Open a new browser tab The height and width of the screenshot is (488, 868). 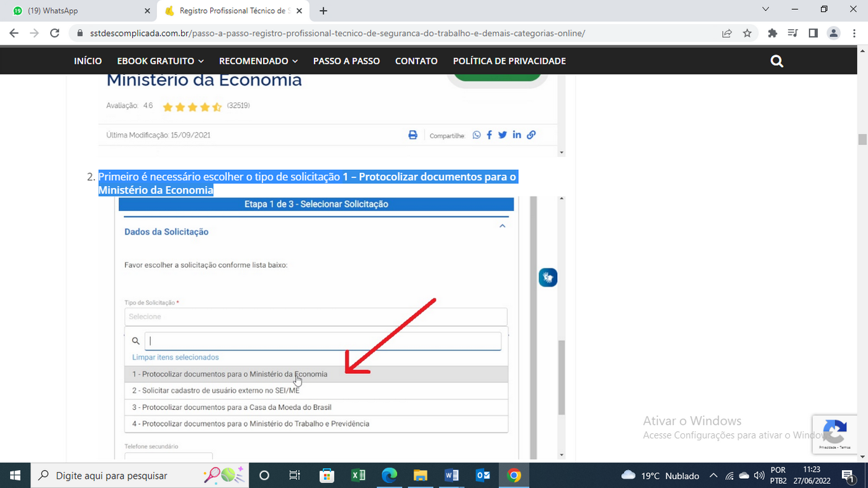coord(323,11)
